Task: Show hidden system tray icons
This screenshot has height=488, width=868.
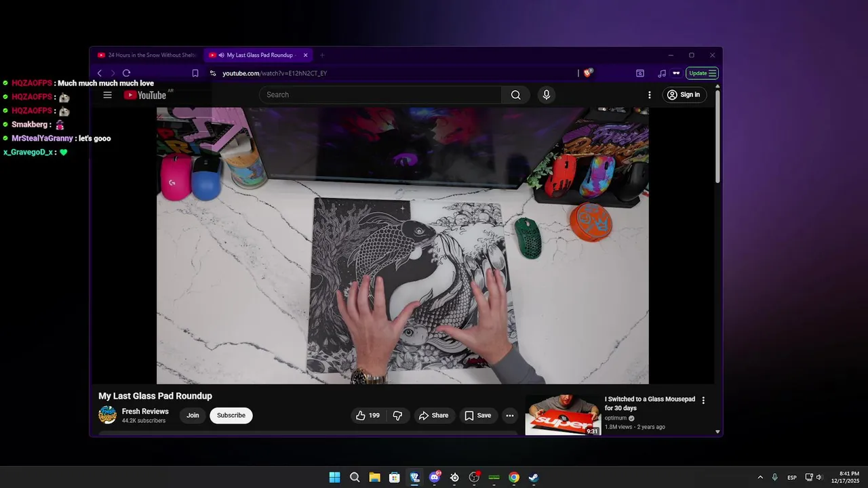Action: click(760, 477)
